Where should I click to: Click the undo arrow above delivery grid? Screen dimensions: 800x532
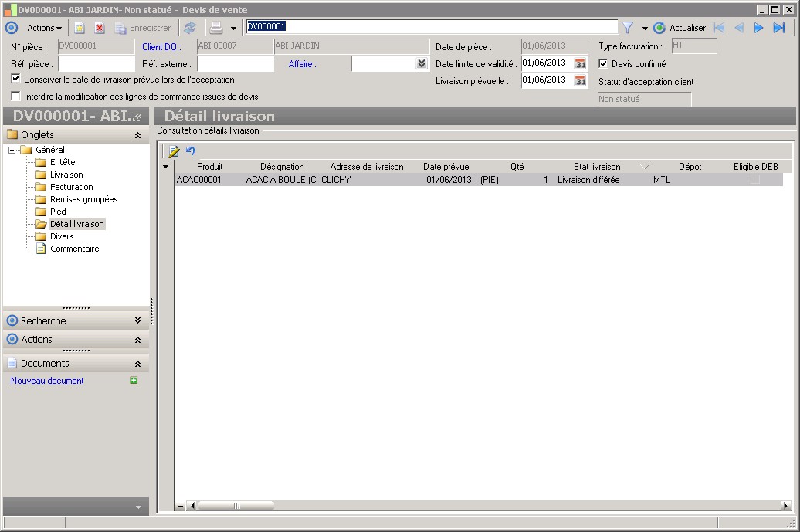point(191,151)
